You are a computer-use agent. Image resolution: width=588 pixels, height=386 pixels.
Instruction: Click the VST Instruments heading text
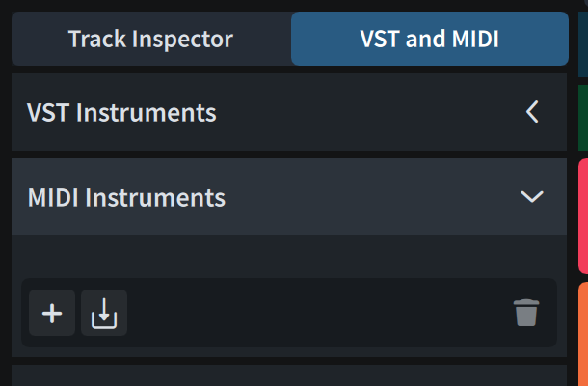[121, 113]
